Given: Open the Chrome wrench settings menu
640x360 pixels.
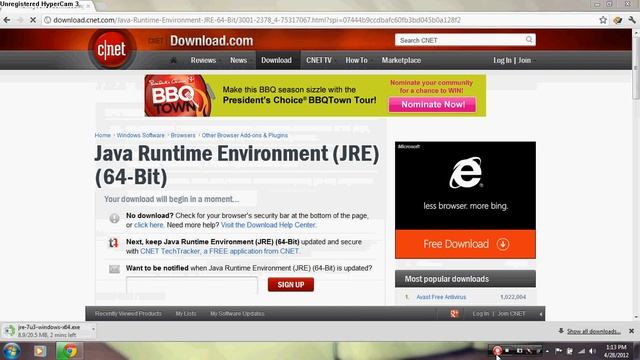Looking at the screenshot, I should [x=632, y=20].
